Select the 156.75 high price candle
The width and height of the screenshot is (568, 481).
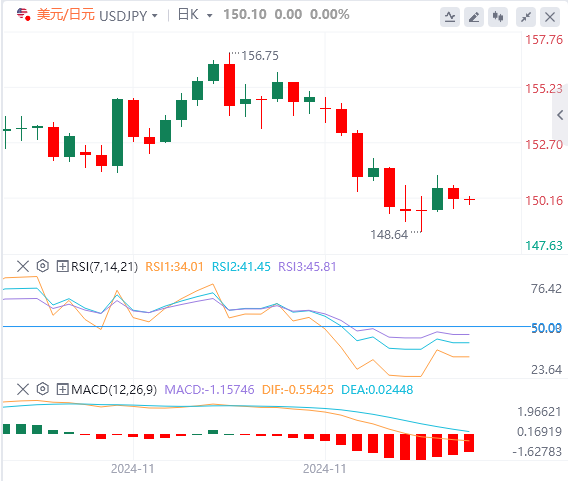[x=229, y=85]
